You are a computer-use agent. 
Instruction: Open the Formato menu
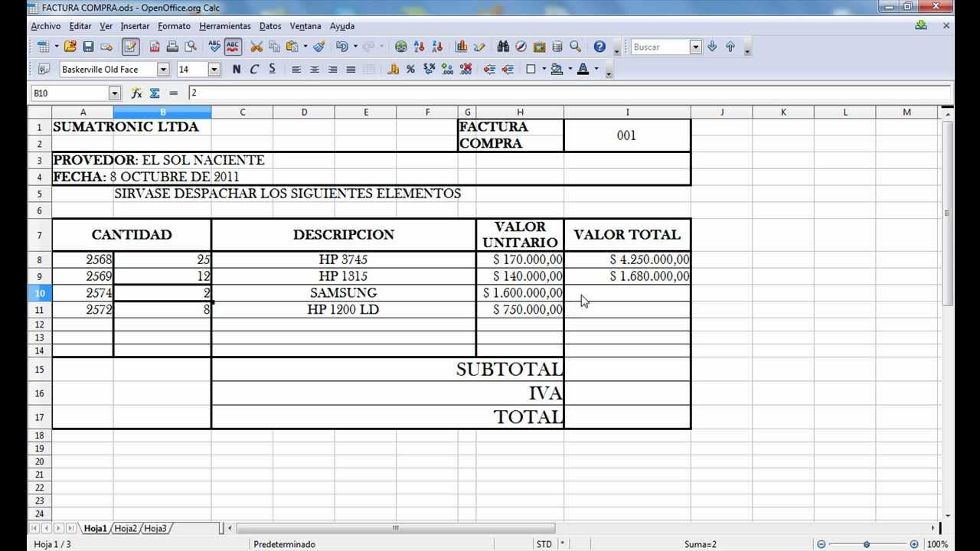pos(174,26)
